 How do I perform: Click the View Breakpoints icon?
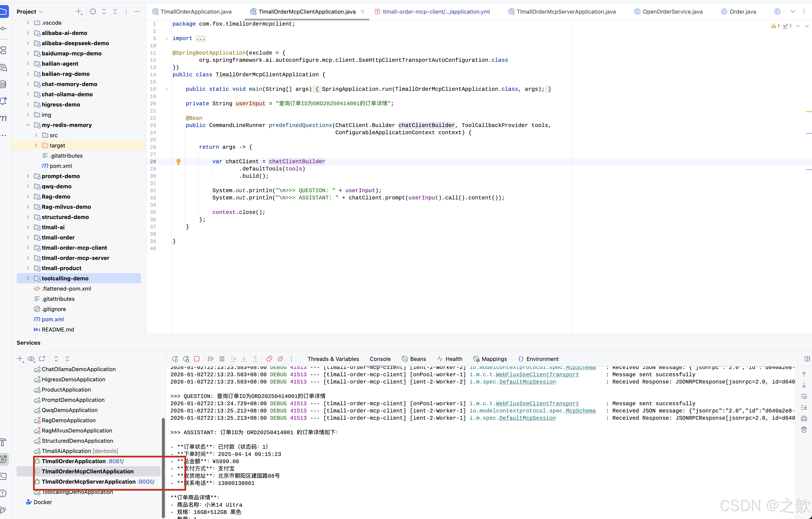[269, 359]
